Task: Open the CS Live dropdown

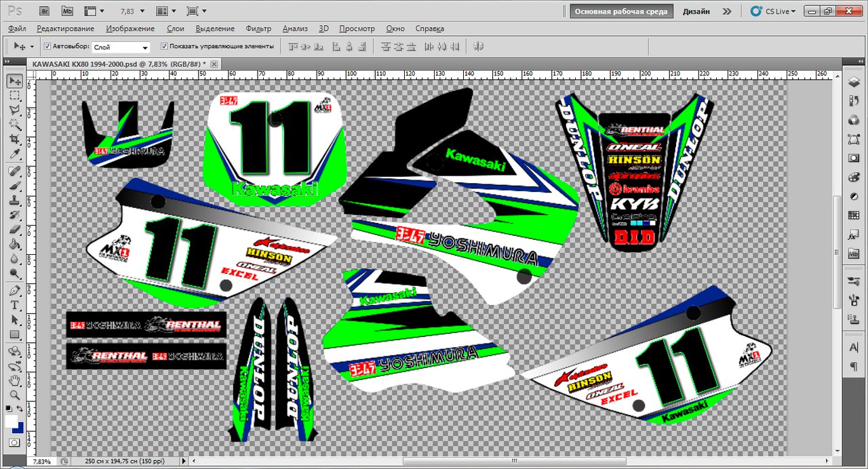Action: point(773,12)
